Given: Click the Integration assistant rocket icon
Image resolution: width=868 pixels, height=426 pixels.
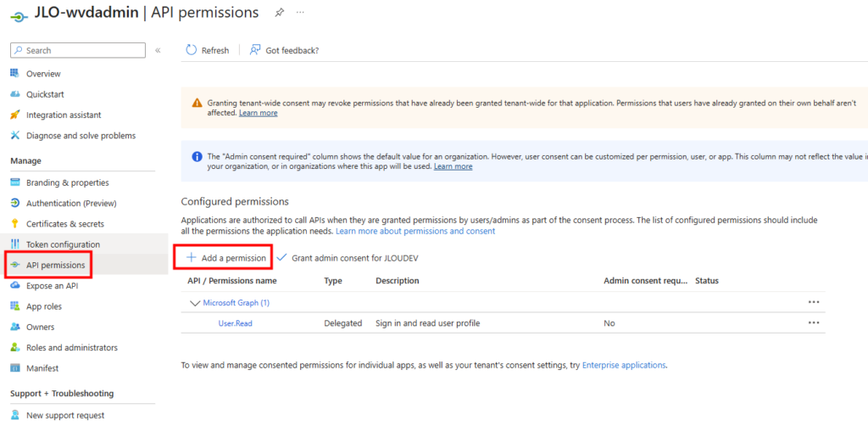Looking at the screenshot, I should pyautogui.click(x=15, y=115).
